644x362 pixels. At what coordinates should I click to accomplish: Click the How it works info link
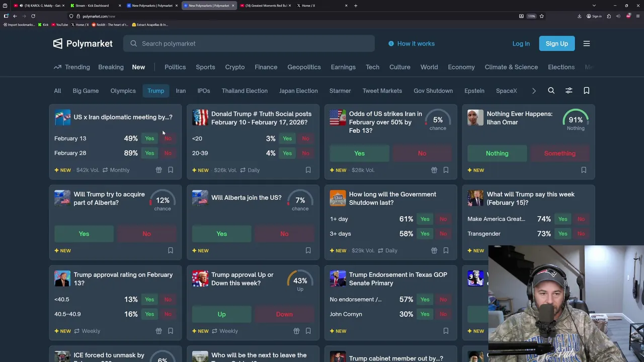point(412,44)
